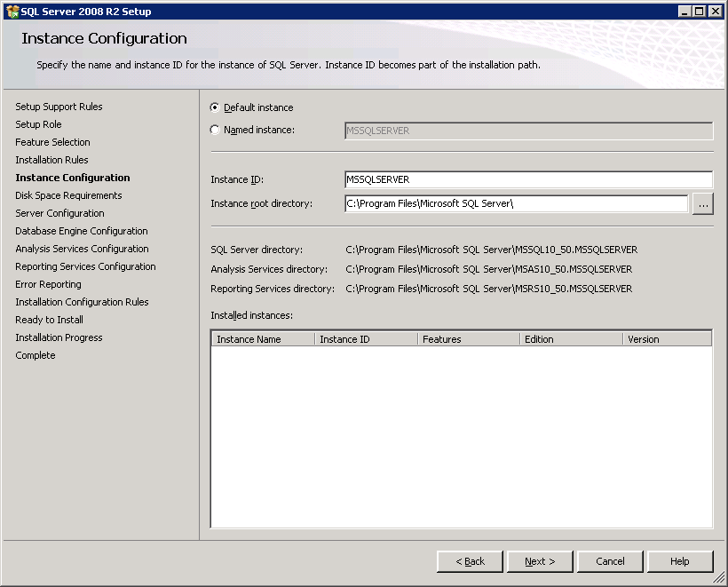The width and height of the screenshot is (728, 587).
Task: Sort installed instances by Features column
Action: pos(469,339)
